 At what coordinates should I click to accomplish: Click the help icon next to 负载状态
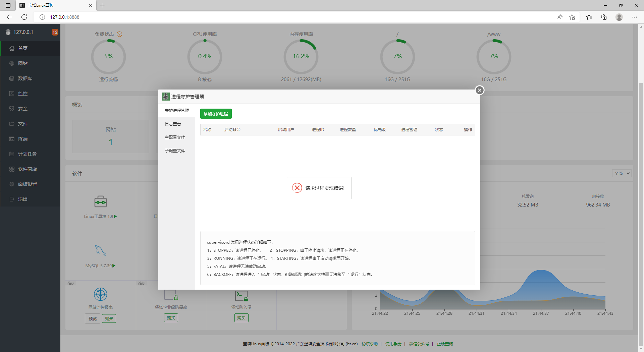(x=119, y=34)
